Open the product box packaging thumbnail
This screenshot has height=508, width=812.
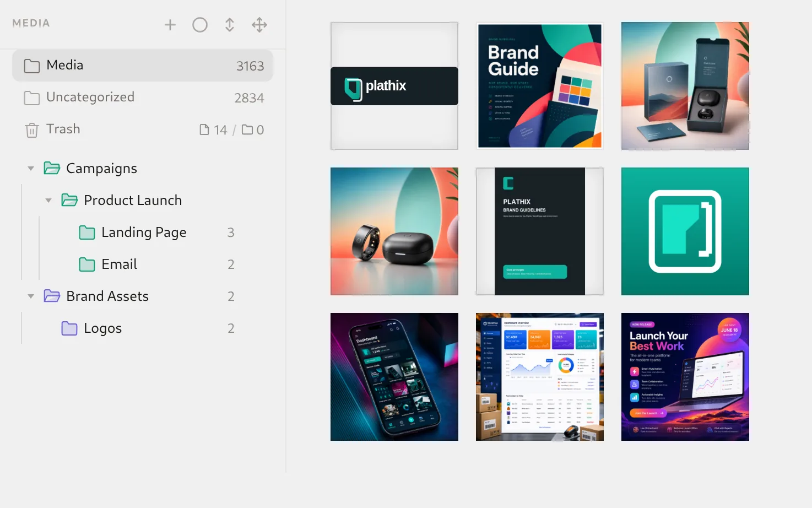(x=685, y=86)
